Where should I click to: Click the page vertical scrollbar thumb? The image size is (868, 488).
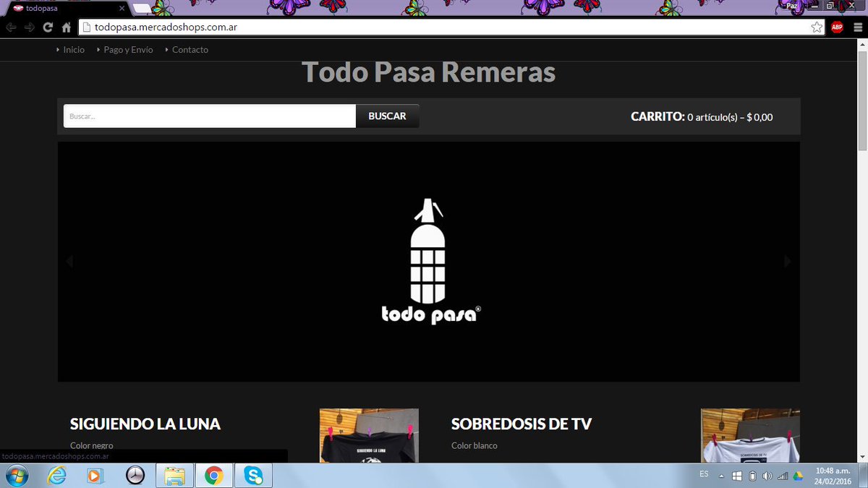(x=862, y=100)
